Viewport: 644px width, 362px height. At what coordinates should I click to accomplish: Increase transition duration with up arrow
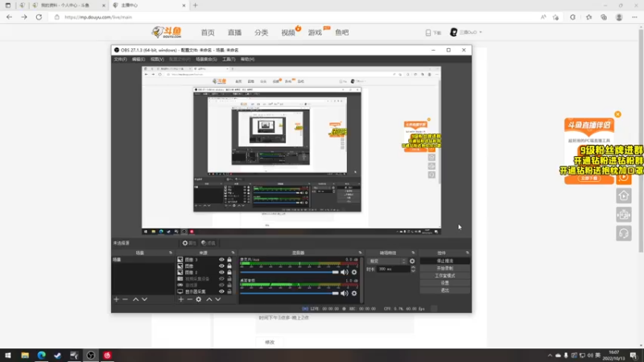click(413, 267)
